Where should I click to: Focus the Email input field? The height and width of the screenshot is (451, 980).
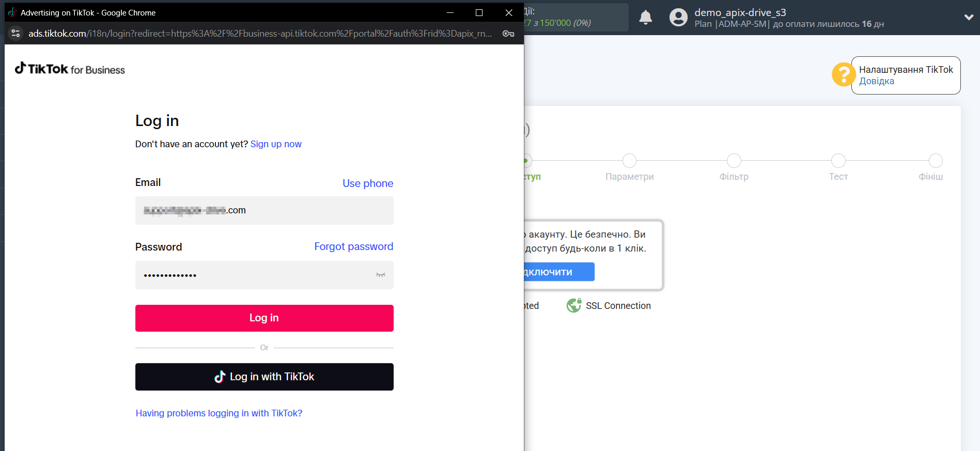pos(265,210)
